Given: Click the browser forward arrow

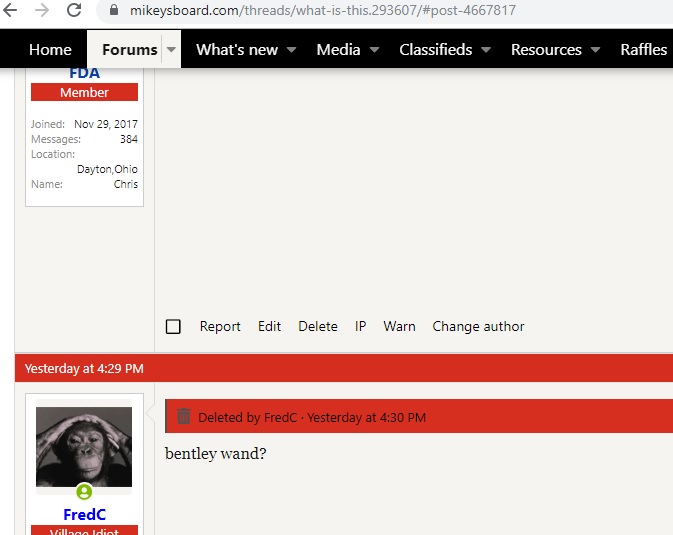Looking at the screenshot, I should [x=42, y=10].
